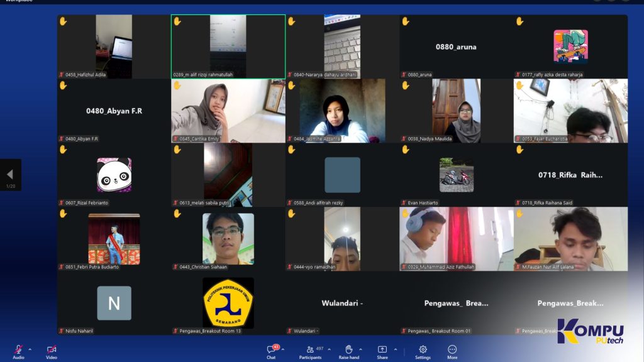
Task: Select 0840-Nararya dahayu ardhani tile
Action: 342,47
